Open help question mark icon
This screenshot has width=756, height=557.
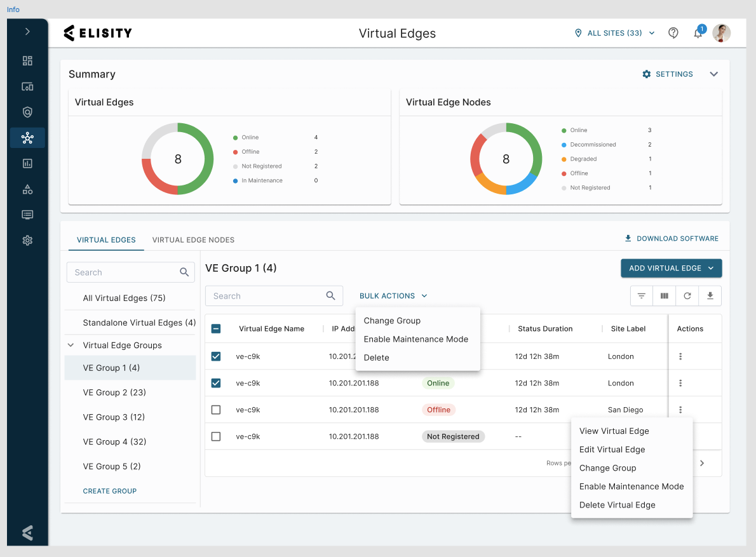pos(673,33)
